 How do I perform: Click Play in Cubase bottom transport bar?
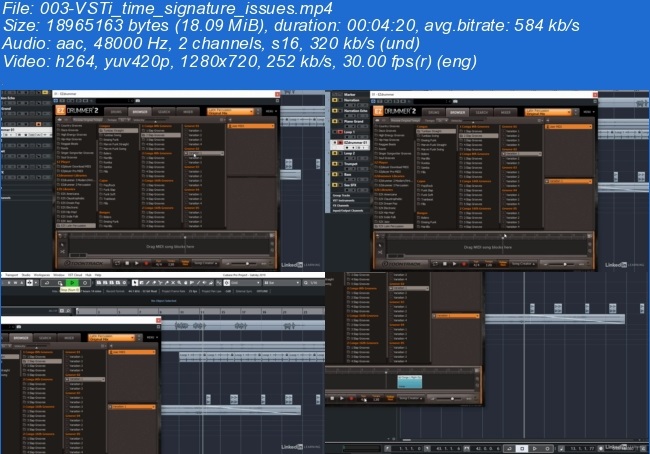coord(535,449)
